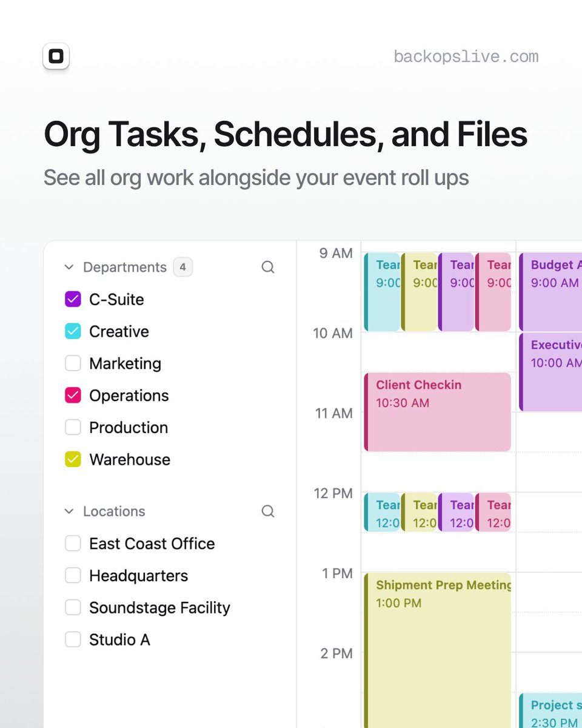Open the purple Budget event at 9:00 AM

pos(550,292)
